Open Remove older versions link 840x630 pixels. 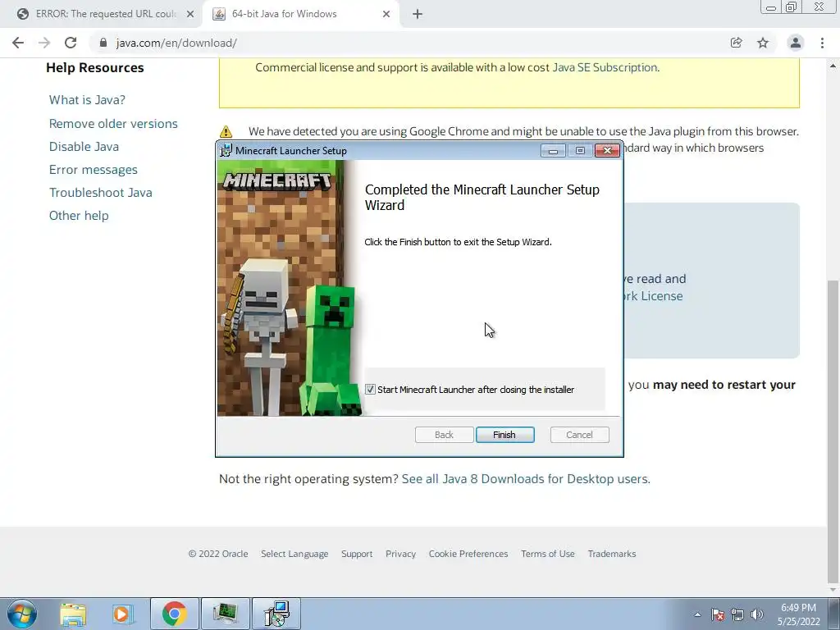tap(113, 123)
